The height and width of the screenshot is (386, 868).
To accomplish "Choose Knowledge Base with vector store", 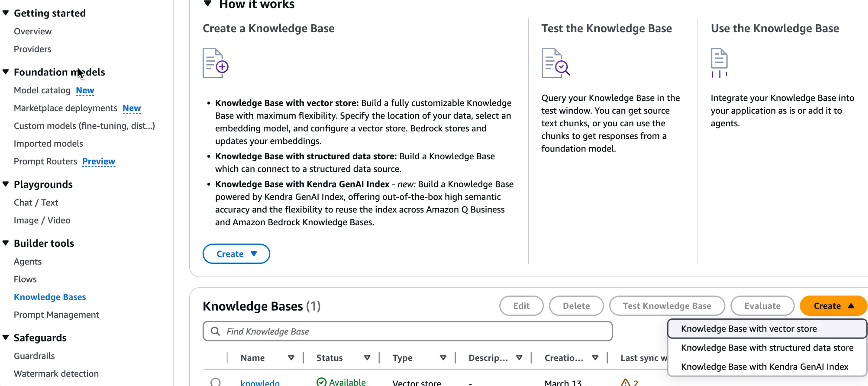I will [749, 329].
